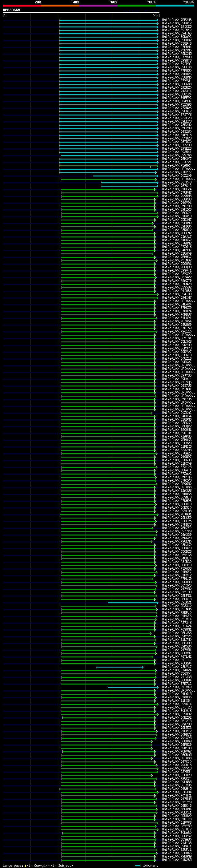Click the short cyan alignment bar for UniRef100_Q67C43

[x=129, y=183]
